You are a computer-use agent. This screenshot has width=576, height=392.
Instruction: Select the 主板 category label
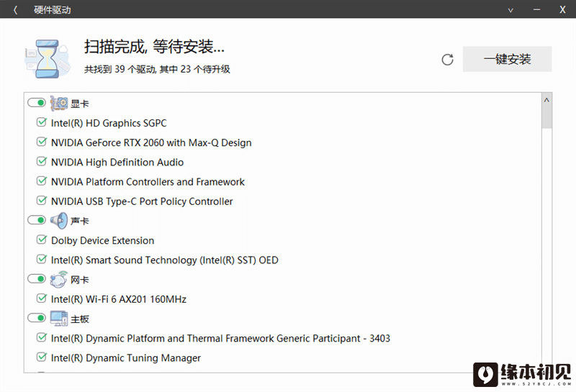(x=80, y=319)
